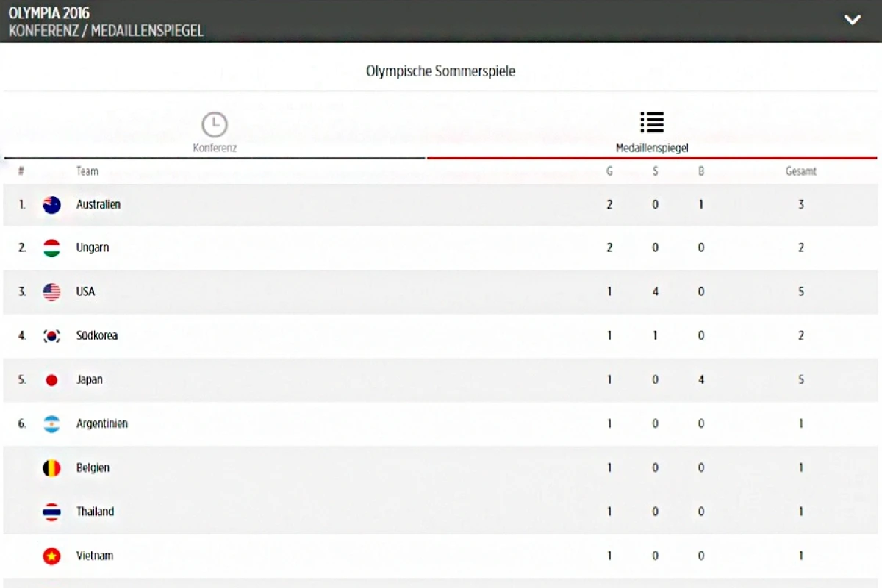This screenshot has width=882, height=588.
Task: Click the Thailand flag icon
Action: coord(51,512)
